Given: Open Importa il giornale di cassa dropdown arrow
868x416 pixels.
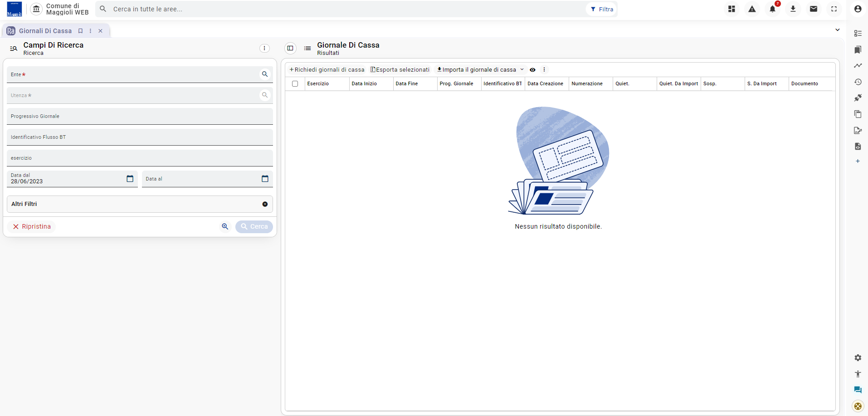Looking at the screenshot, I should [522, 70].
